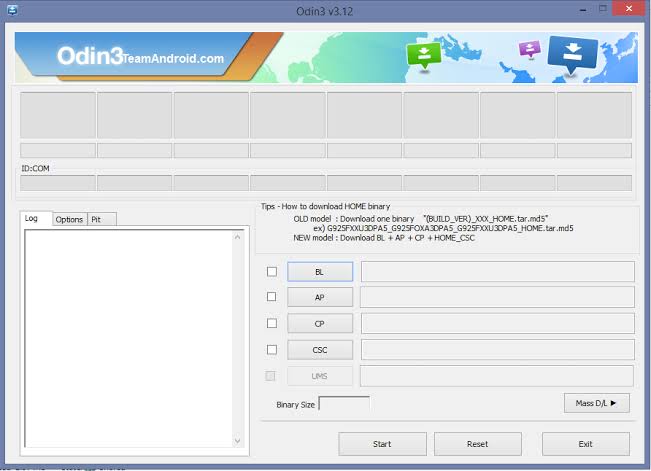Enable the BL checkbox
Image resolution: width=651 pixels, height=471 pixels.
point(272,272)
